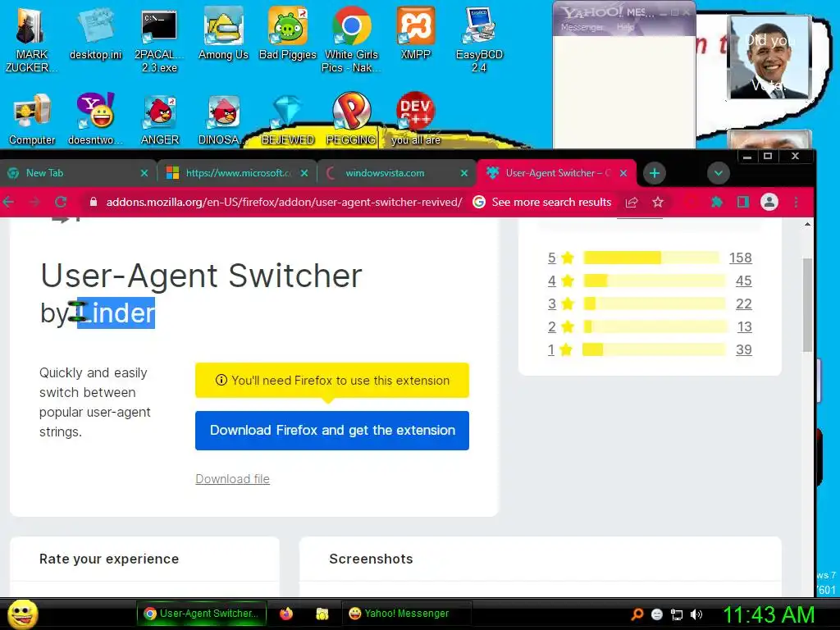Select Yahoo doesntwo desktop icon

pos(95,119)
